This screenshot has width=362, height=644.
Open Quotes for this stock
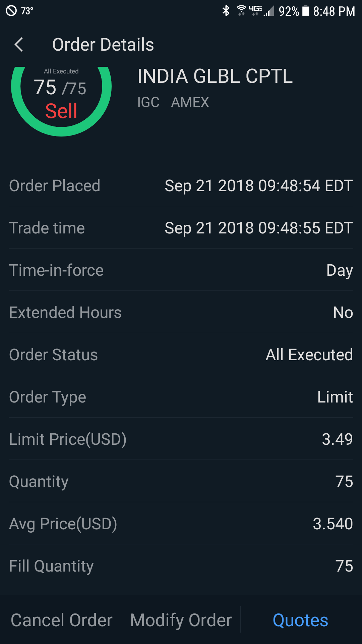pyautogui.click(x=300, y=620)
